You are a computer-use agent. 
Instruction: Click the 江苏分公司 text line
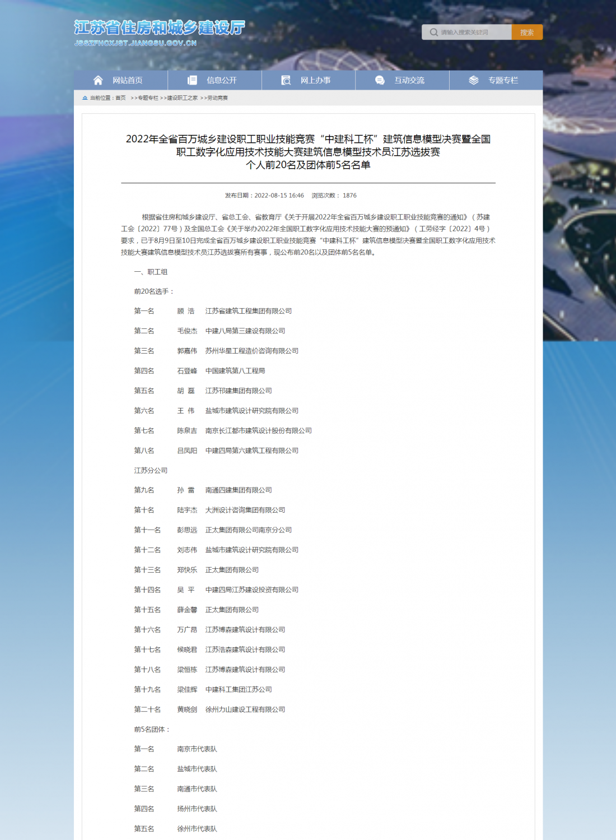tap(151, 471)
